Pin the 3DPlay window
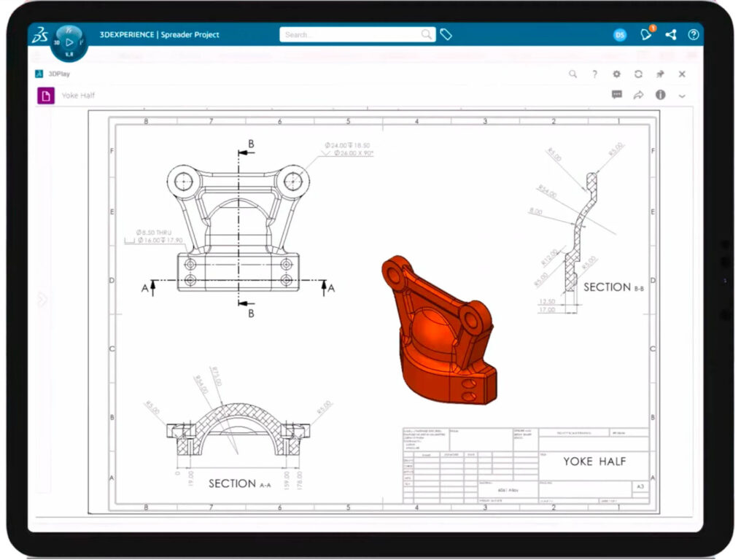 [660, 74]
